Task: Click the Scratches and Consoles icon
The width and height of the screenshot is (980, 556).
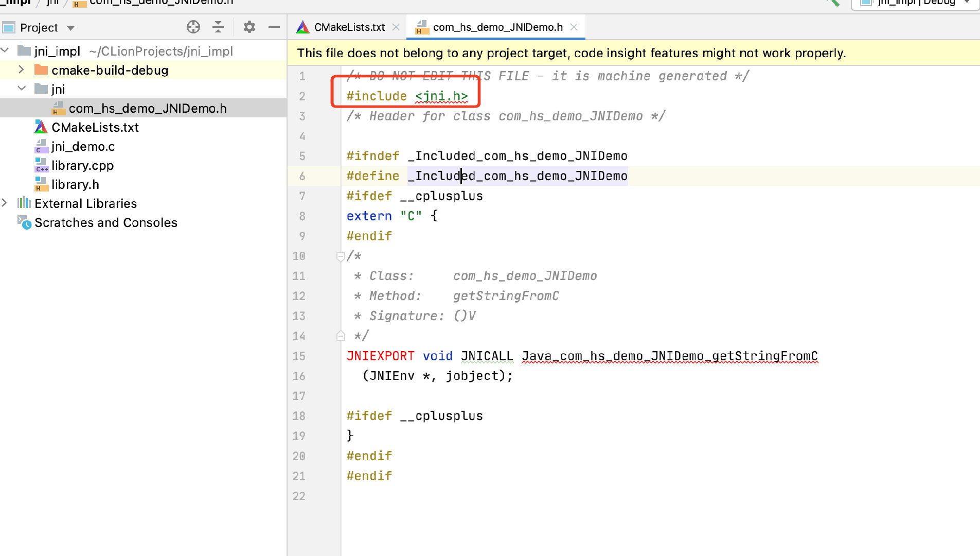Action: coord(24,222)
